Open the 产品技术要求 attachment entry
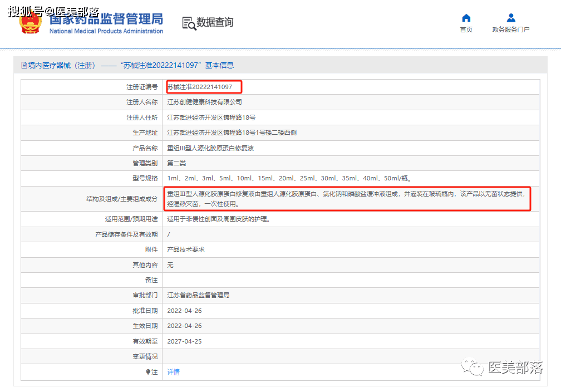 tap(186, 249)
